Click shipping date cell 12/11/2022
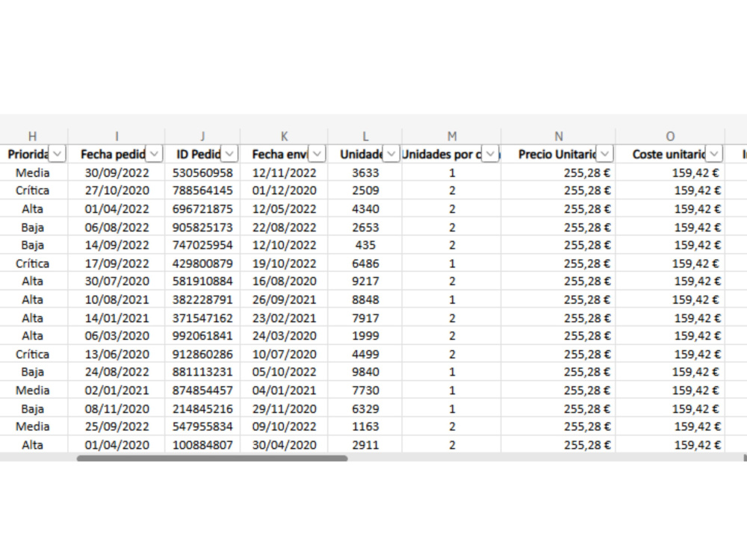The image size is (747, 560). point(284,172)
